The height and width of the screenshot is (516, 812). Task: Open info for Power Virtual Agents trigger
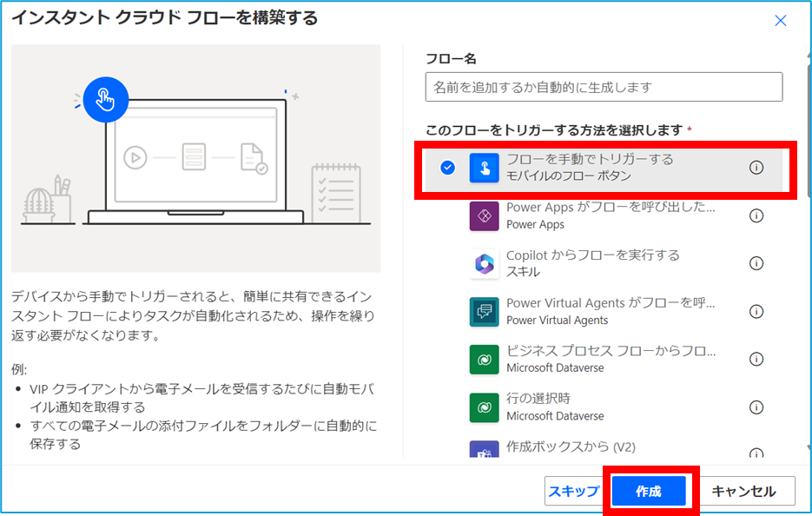click(756, 311)
